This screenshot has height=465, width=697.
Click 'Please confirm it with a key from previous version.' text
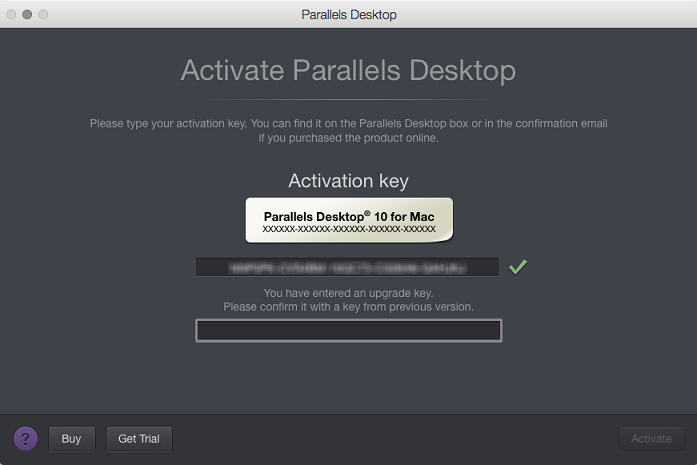click(348, 307)
